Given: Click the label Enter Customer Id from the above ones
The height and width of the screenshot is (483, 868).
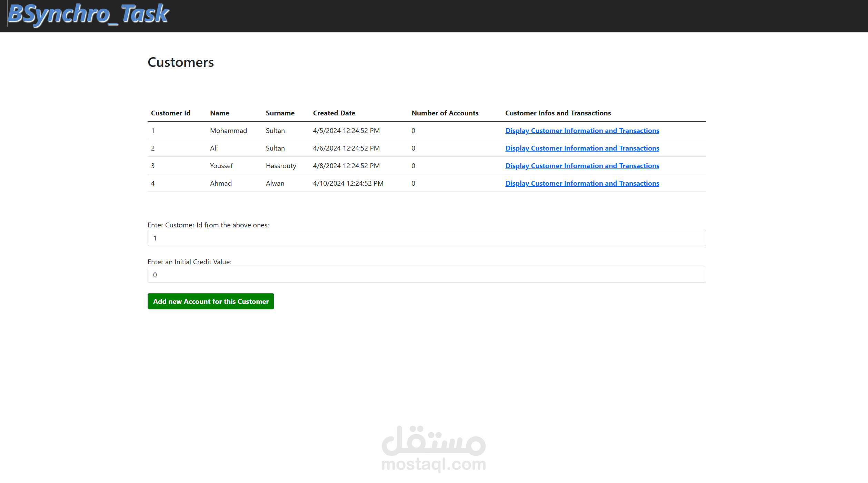Looking at the screenshot, I should [208, 225].
